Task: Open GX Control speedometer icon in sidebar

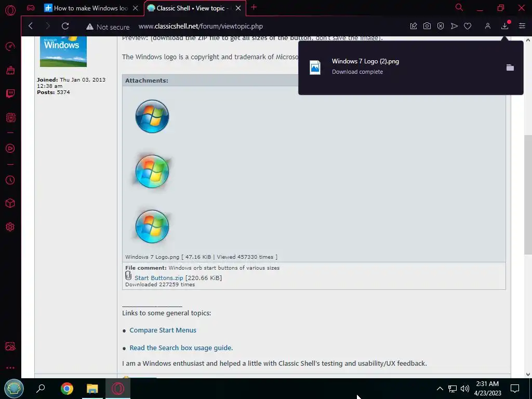Action: pyautogui.click(x=10, y=46)
